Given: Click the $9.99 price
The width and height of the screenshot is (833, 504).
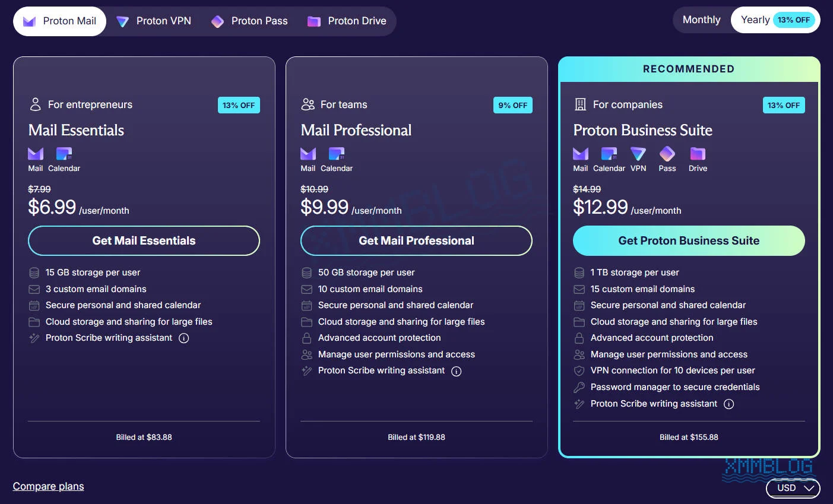Looking at the screenshot, I should coord(325,207).
